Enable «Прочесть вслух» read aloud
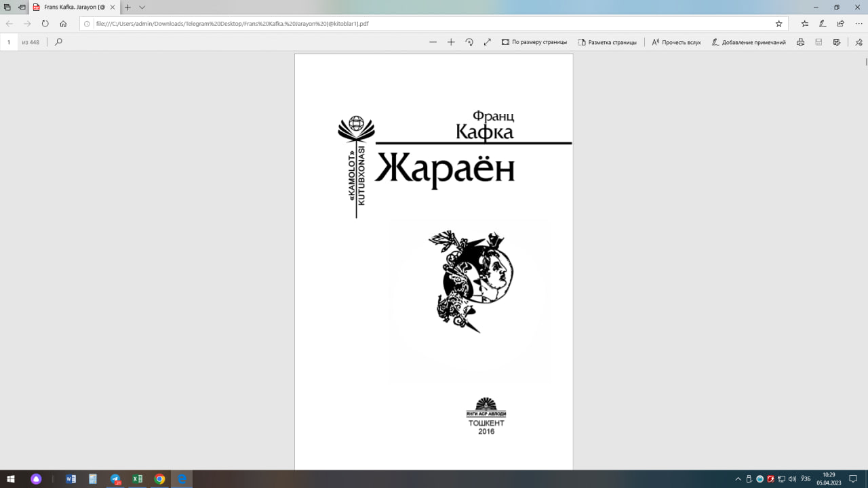868x488 pixels. pyautogui.click(x=676, y=41)
